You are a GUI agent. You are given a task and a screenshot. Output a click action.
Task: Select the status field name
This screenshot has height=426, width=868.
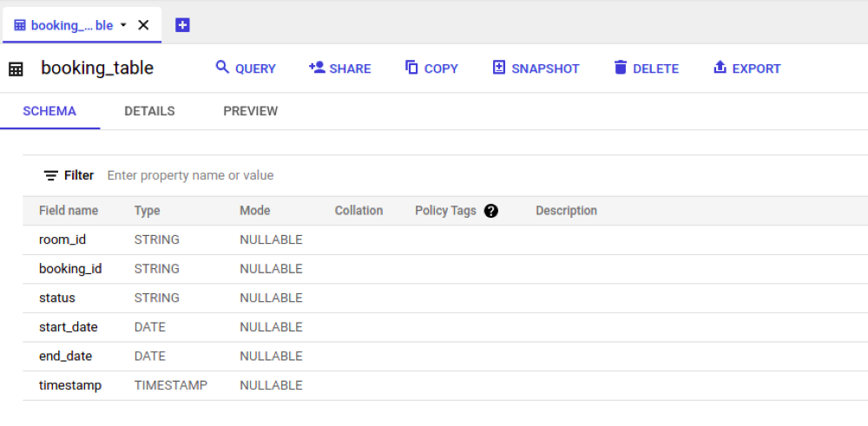(x=57, y=298)
